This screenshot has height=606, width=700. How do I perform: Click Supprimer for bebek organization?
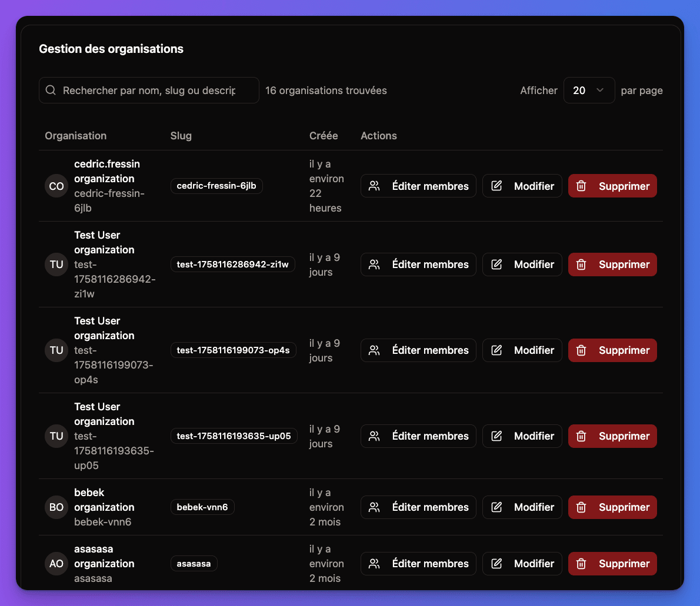pos(612,507)
